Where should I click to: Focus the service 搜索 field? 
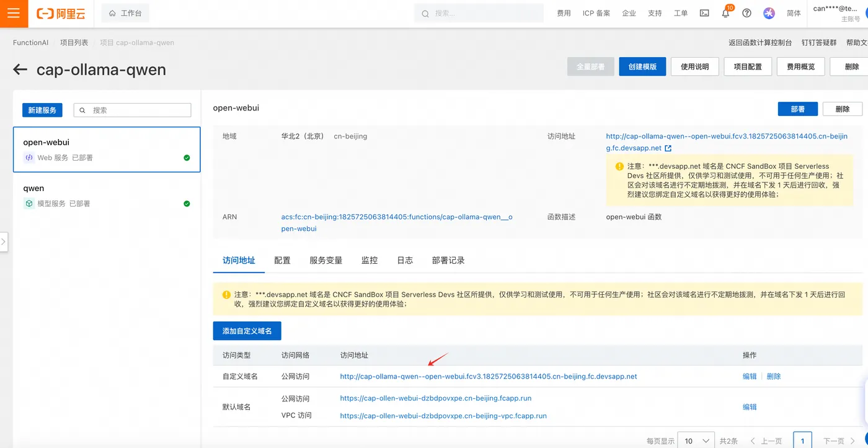(x=132, y=110)
